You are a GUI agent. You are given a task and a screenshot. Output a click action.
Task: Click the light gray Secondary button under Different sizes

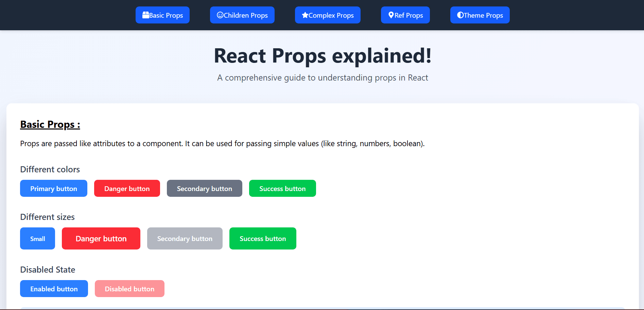(185, 239)
